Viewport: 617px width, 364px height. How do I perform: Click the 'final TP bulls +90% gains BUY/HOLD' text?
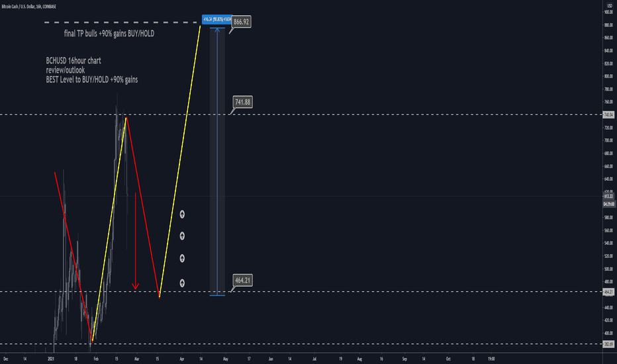[x=109, y=34]
